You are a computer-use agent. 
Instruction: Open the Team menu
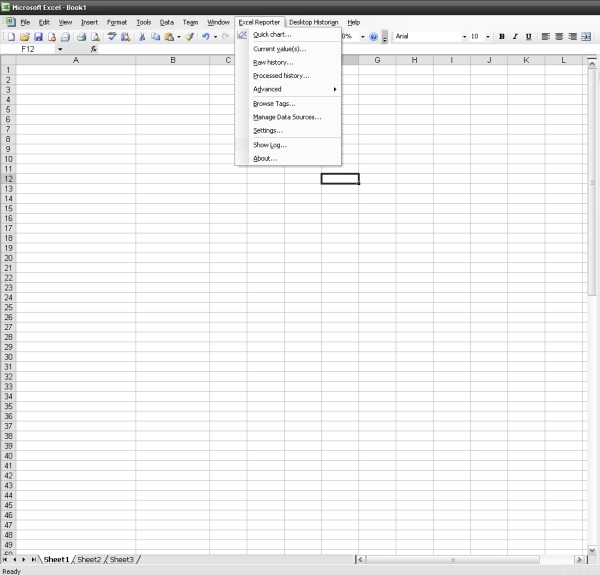coord(190,22)
